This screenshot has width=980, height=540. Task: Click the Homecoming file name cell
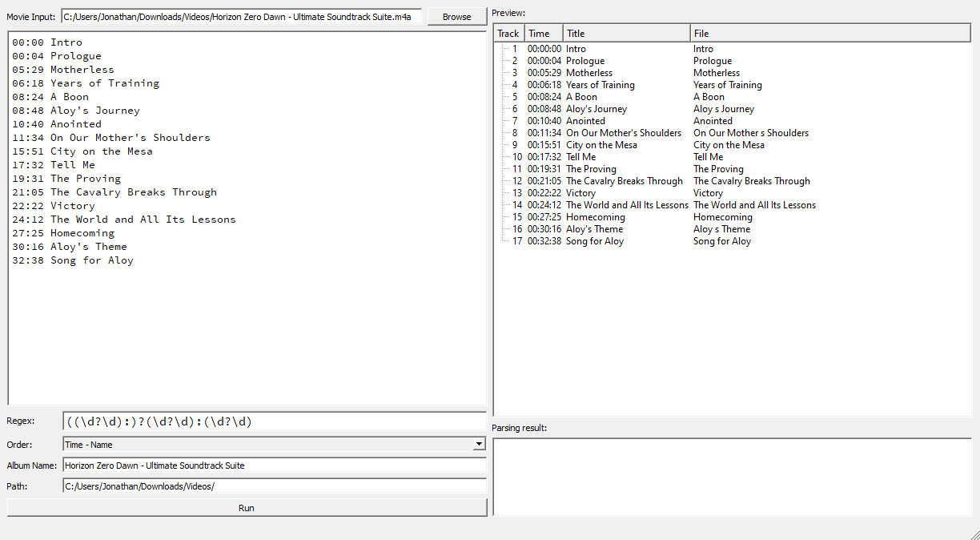tap(722, 217)
